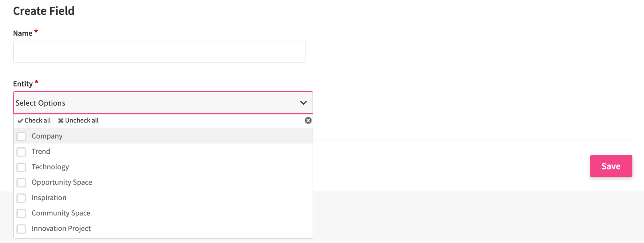The height and width of the screenshot is (243, 644).
Task: Click the circular clear icon in dropdown header
Action: [308, 120]
